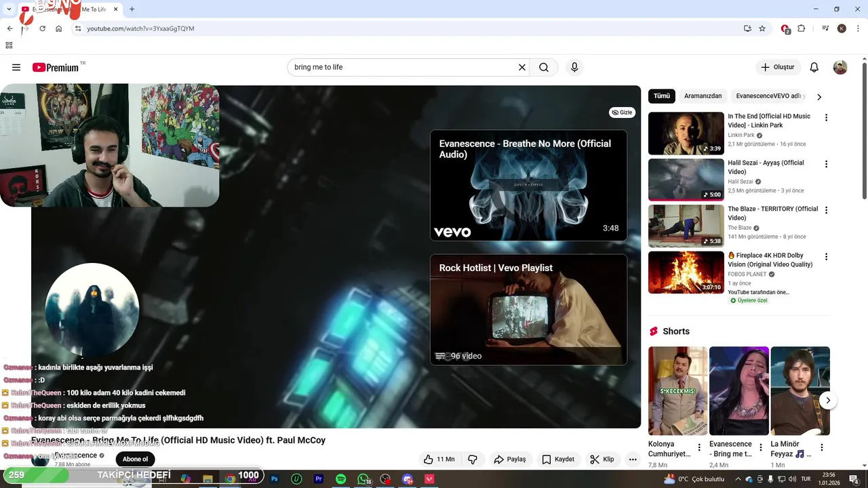The image size is (868, 488).
Task: Show next Shorts with arrow
Action: click(828, 401)
